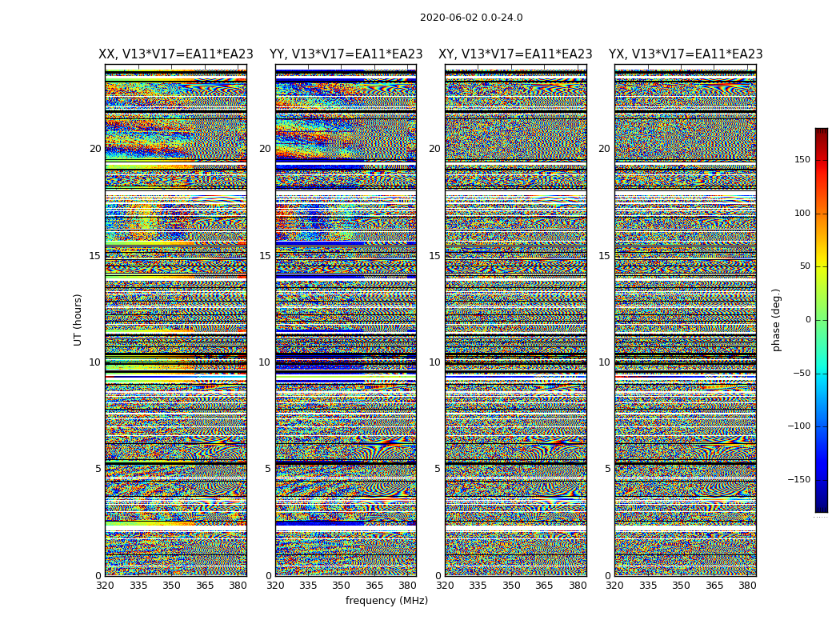
Task: Click the 5 hour tick of XY panel
Action: point(438,469)
